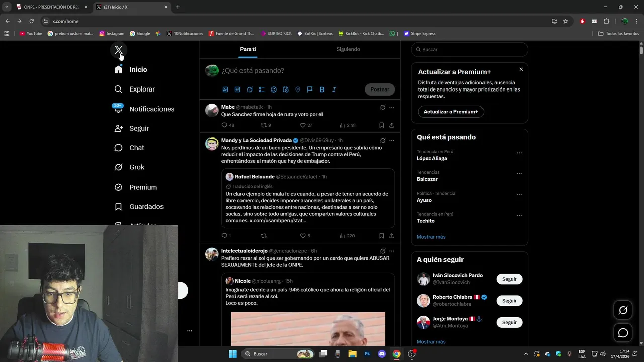Switch to the ONPE browser tab

pyautogui.click(x=52, y=7)
